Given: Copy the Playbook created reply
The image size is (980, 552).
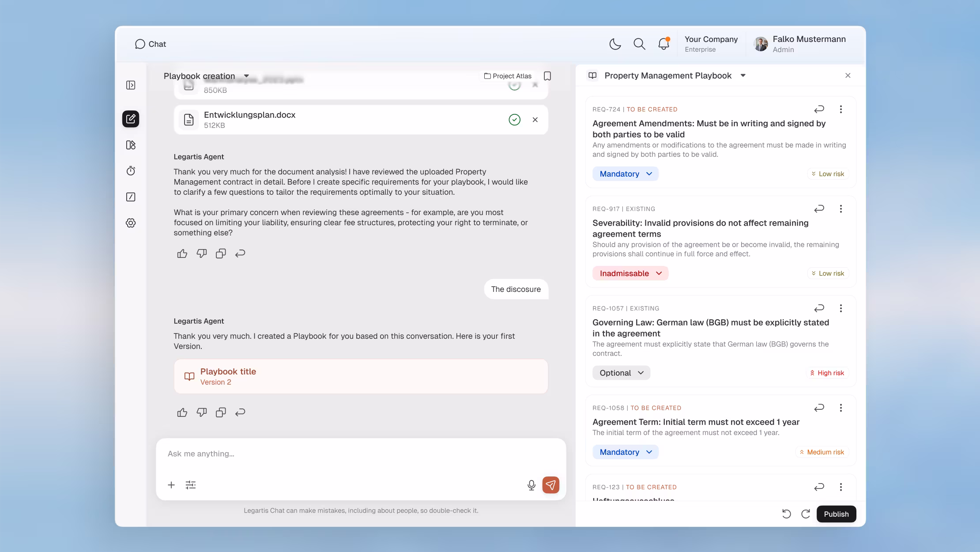Looking at the screenshot, I should [x=221, y=412].
